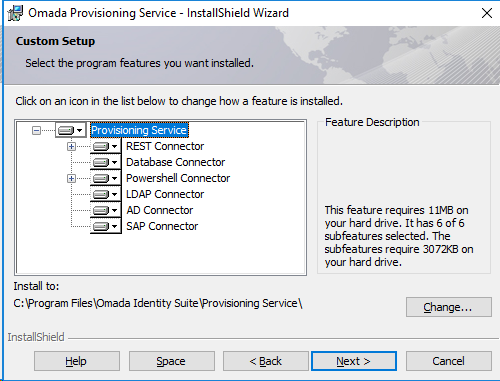This screenshot has width=500, height=381.
Task: Select the SAP Connector tree label
Action: 162,226
